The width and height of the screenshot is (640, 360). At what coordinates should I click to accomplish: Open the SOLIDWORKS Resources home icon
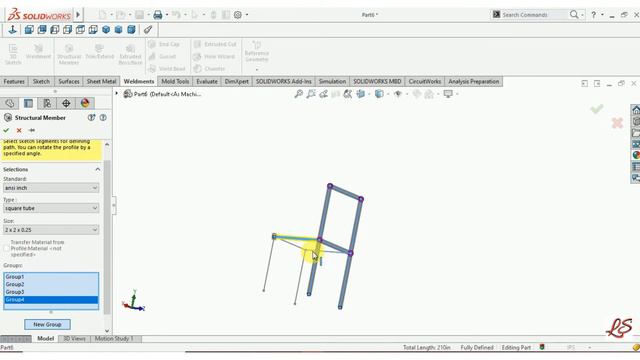(x=636, y=110)
